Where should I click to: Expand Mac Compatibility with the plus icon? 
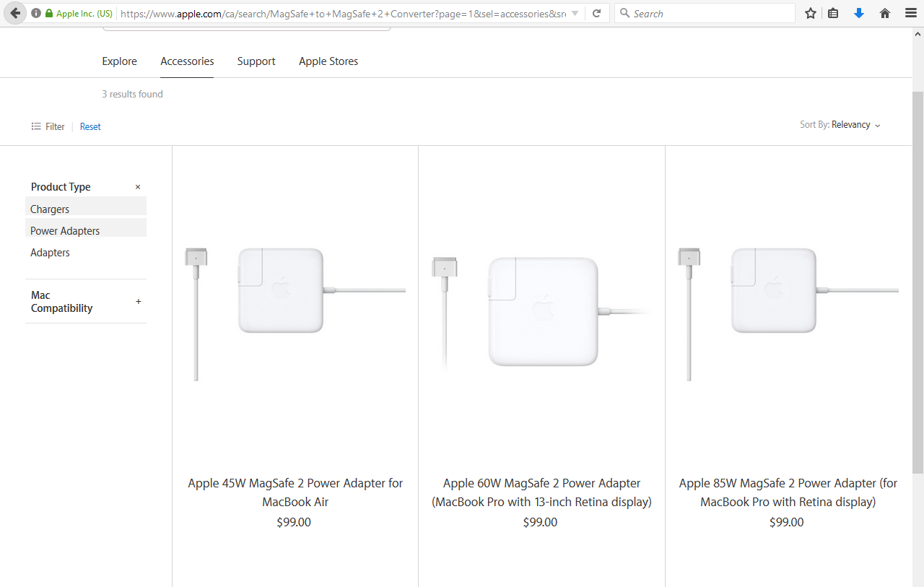tap(139, 301)
